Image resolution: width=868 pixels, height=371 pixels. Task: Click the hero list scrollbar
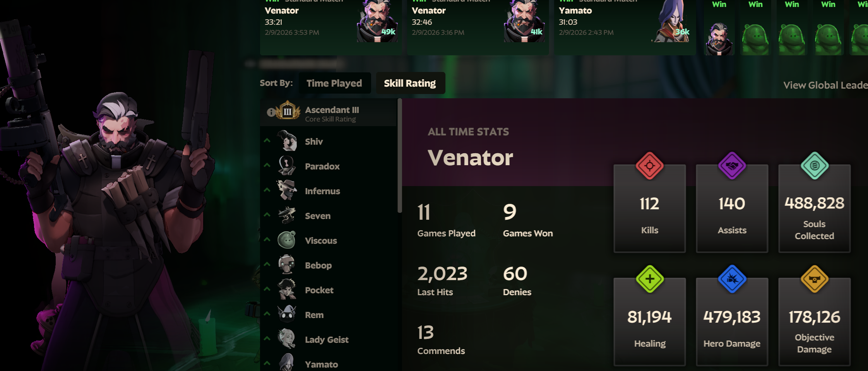(x=400, y=156)
